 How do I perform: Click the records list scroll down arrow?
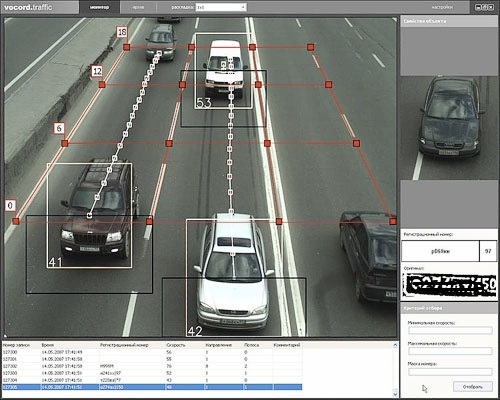[395, 394]
